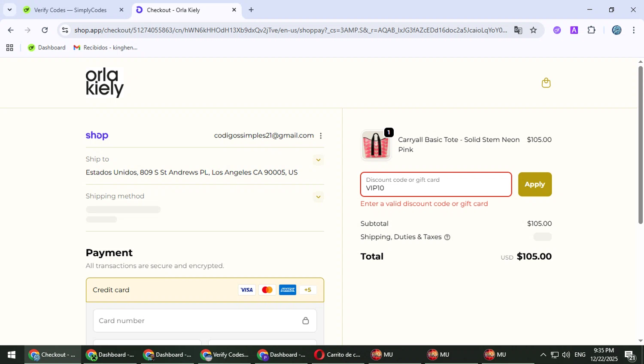
Task: Reload the checkout page
Action: click(45, 30)
